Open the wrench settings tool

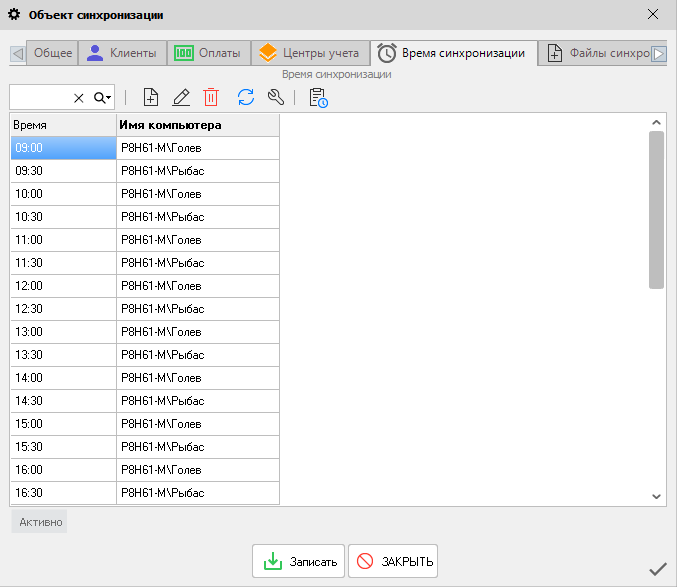pyautogui.click(x=276, y=97)
